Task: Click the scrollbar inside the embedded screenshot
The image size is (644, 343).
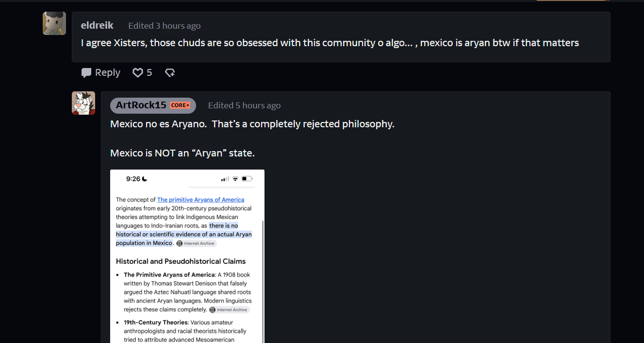Action: 263,282
